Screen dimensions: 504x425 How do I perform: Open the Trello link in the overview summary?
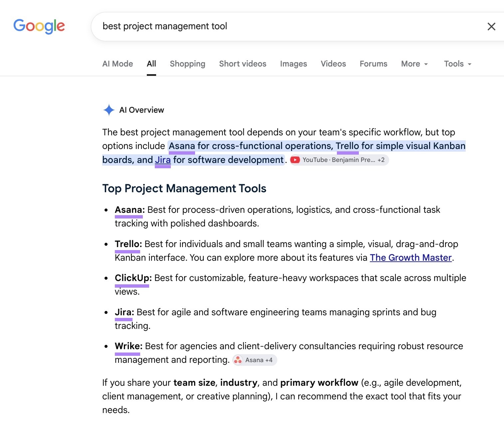[347, 146]
